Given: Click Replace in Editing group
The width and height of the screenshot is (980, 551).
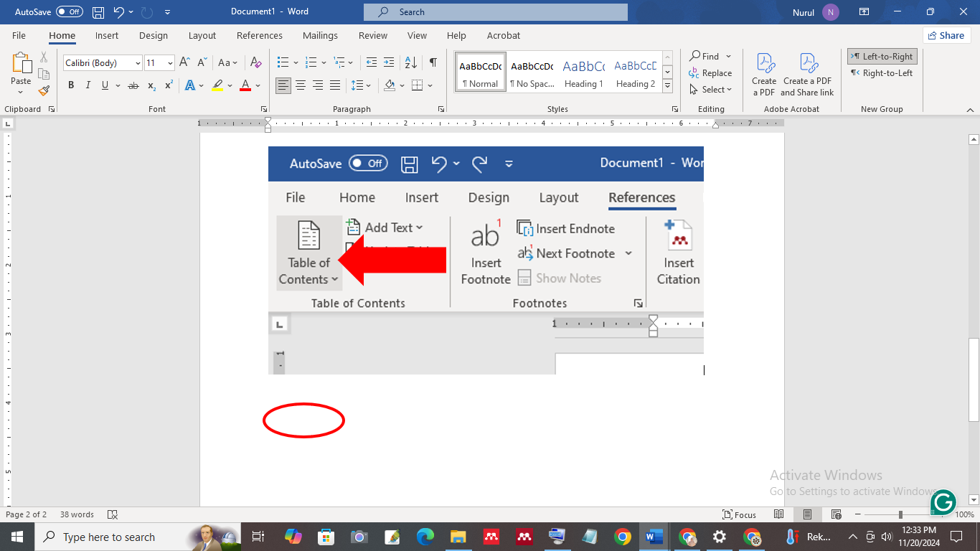Looking at the screenshot, I should [710, 73].
